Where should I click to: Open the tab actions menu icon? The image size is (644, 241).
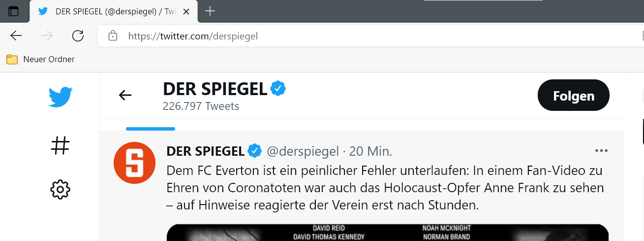13,11
